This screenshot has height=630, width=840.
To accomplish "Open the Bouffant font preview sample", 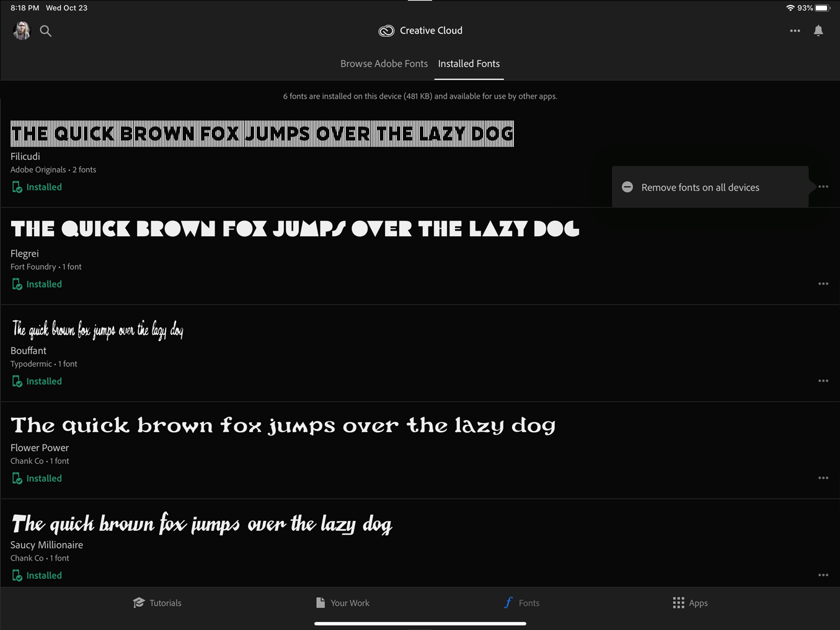I will [x=98, y=329].
